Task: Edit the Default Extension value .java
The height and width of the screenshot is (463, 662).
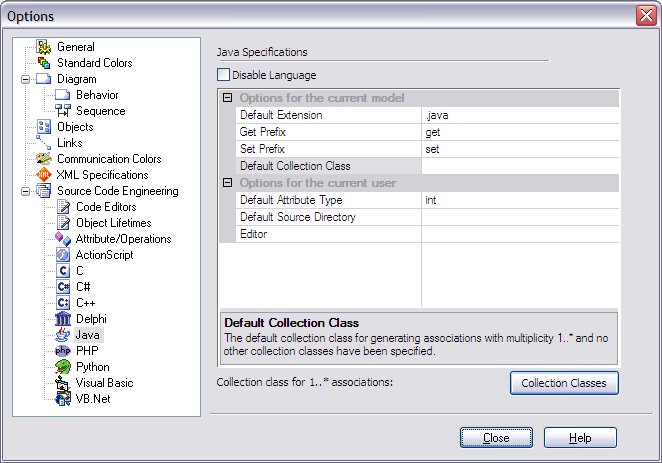Action: (x=520, y=115)
